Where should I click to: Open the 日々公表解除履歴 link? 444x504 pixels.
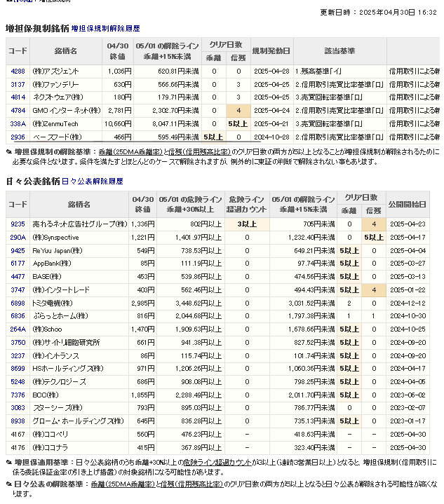click(x=93, y=182)
